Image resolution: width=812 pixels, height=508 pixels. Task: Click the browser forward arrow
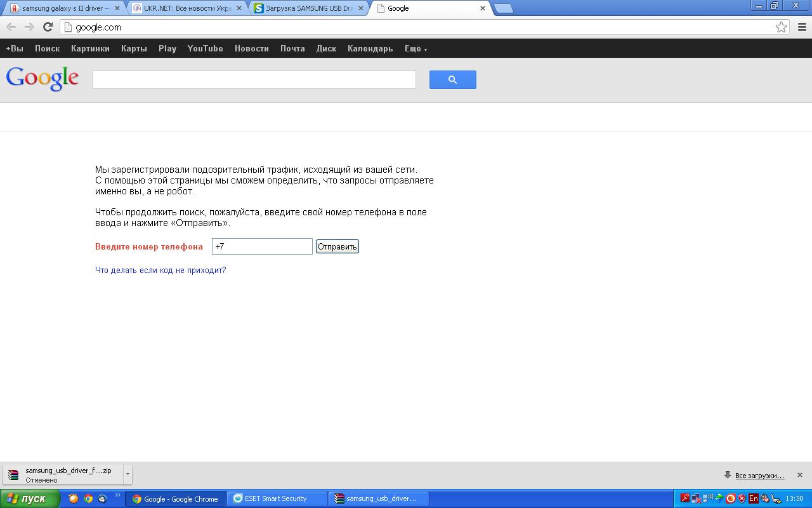pos(29,27)
